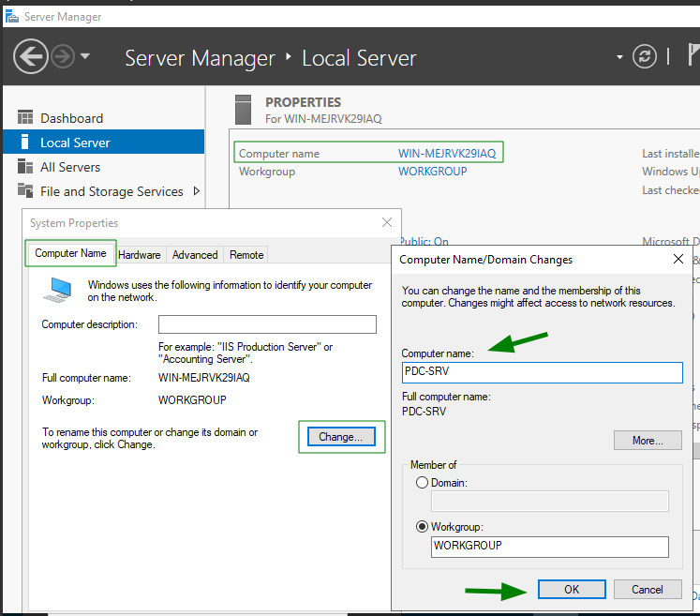Open File and Storage Services

coord(112,191)
